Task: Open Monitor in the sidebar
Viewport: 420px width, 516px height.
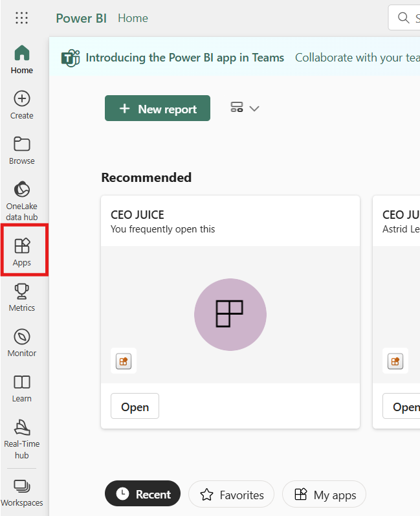Action: click(22, 342)
